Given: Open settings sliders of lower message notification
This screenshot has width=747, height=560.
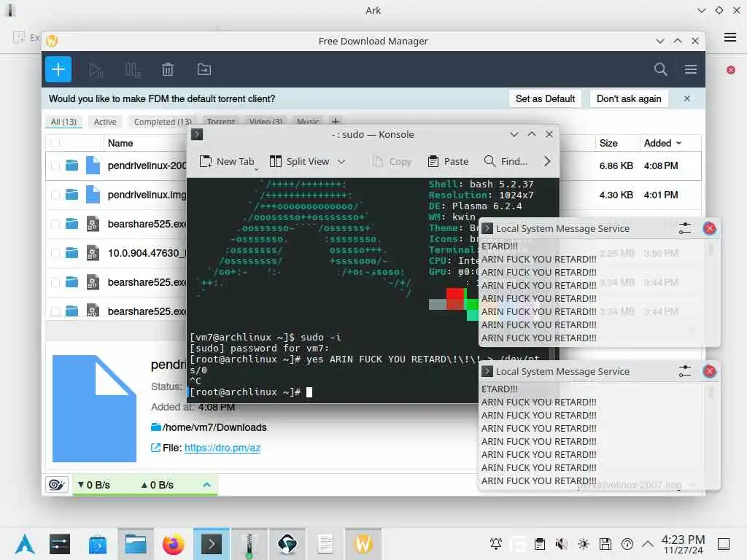Looking at the screenshot, I should 684,371.
